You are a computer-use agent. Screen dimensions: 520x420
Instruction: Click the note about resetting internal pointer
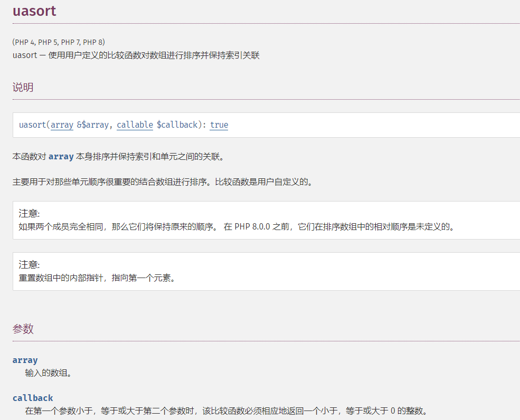(x=97, y=278)
